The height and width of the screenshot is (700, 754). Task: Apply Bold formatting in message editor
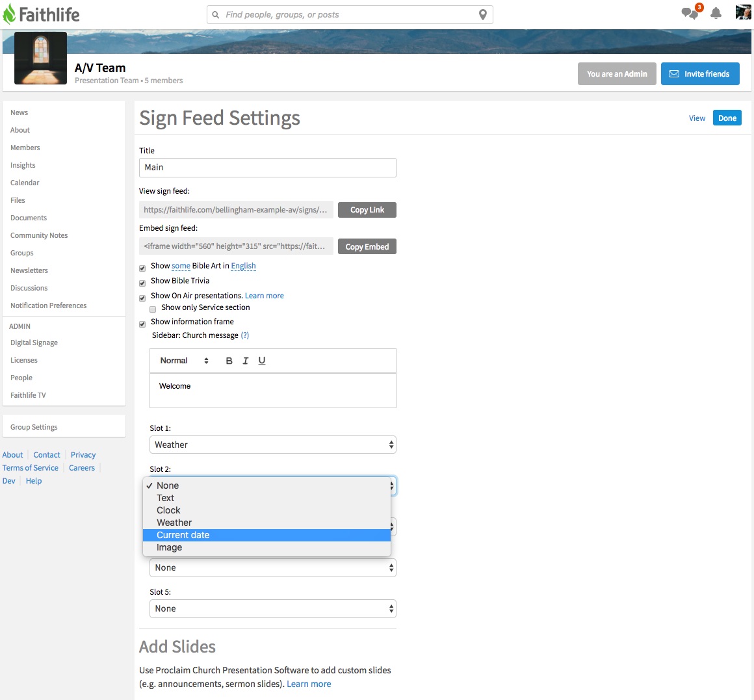[229, 361]
